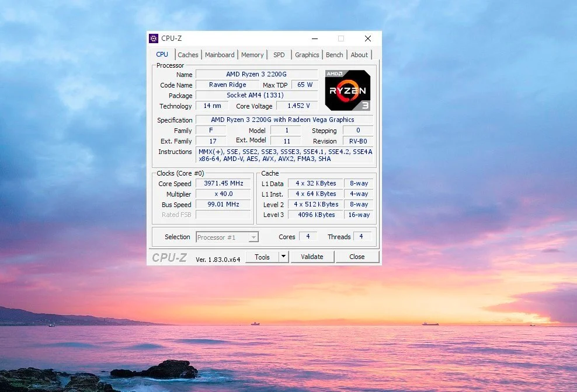
Task: Click the processor Name field value
Action: [x=256, y=74]
